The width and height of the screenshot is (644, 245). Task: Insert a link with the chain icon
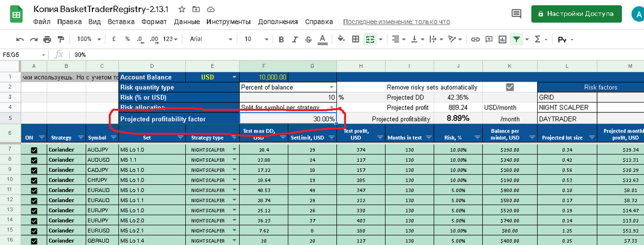[x=476, y=39]
